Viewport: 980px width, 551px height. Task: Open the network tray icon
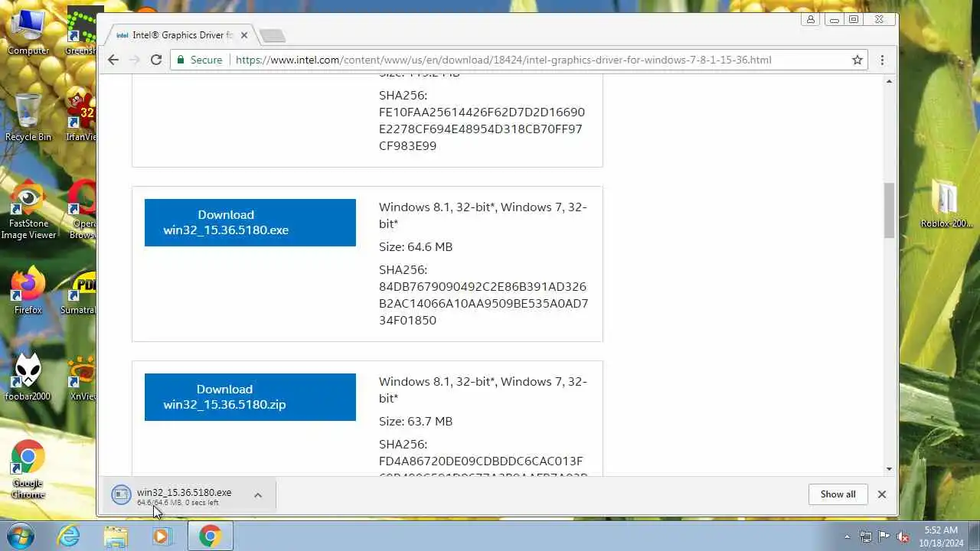click(x=866, y=536)
